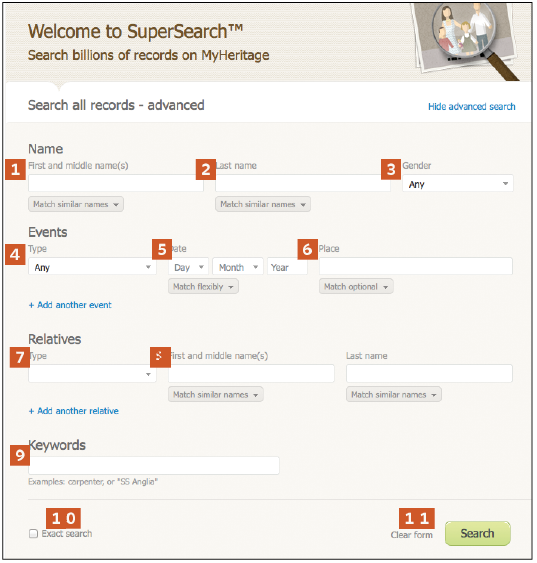Screen dimensions: 537x563
Task: Open the Events Type dropdown
Action: tap(92, 267)
